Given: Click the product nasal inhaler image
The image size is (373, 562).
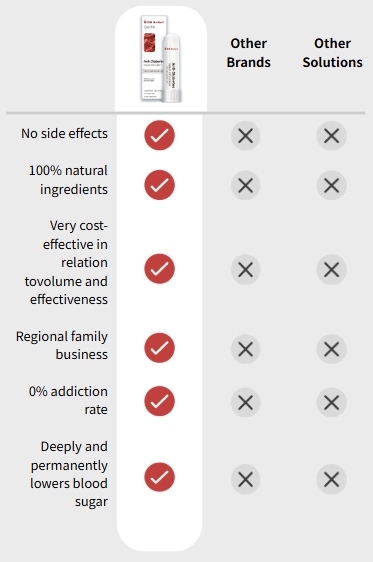Looking at the screenshot, I should tap(161, 58).
